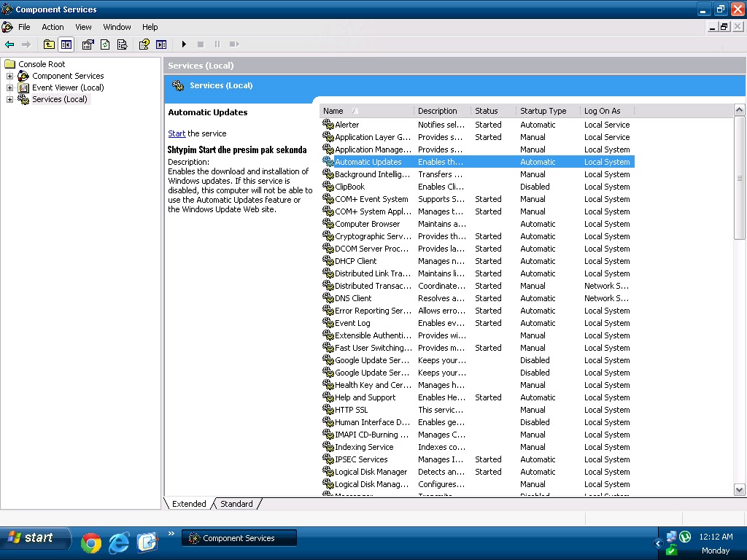Sort by the Description column header
Viewport: 747px width, 560px height.
coord(442,111)
